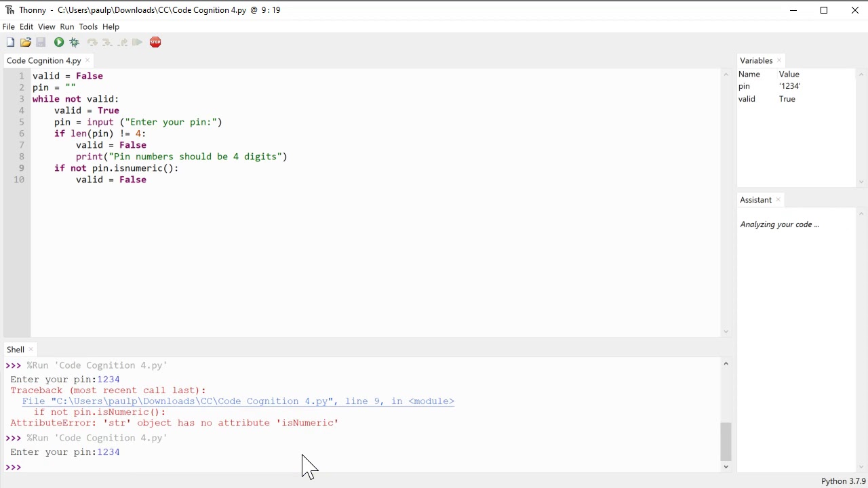The height and width of the screenshot is (488, 868).
Task: Click the Resume debugging icon
Action: 137,42
